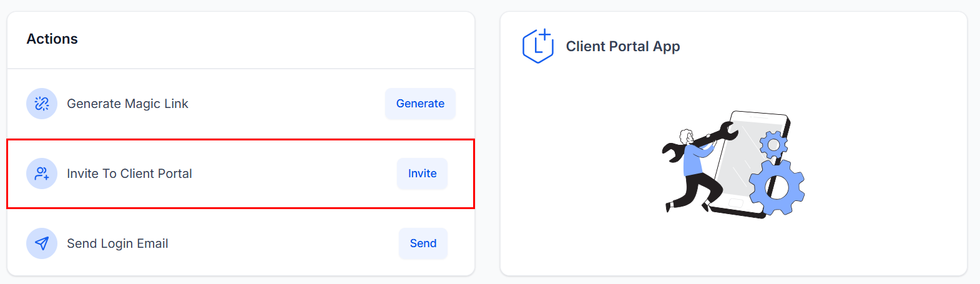Click the Generate Magic Link icon
Image resolution: width=980 pixels, height=284 pixels.
42,104
